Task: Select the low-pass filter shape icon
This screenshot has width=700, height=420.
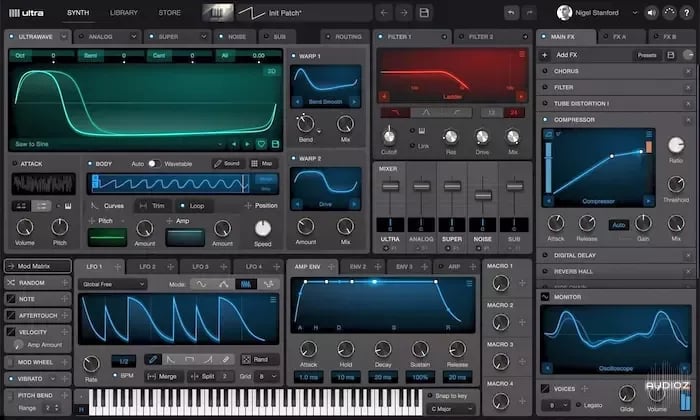Action: pyautogui.click(x=395, y=113)
